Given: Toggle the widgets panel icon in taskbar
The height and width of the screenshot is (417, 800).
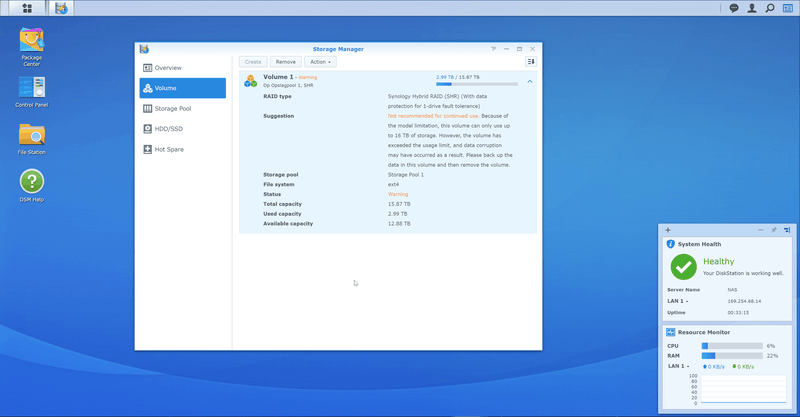Looking at the screenshot, I should click(x=788, y=8).
